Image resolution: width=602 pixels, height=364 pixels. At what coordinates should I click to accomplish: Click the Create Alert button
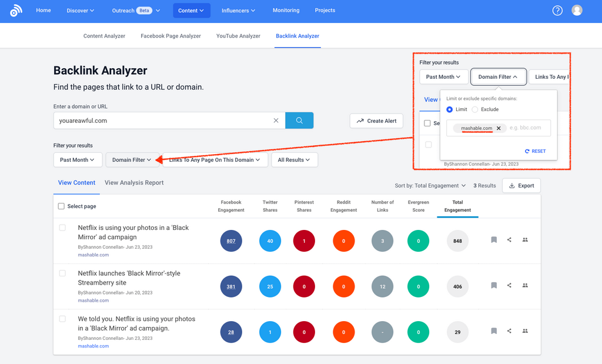point(376,121)
